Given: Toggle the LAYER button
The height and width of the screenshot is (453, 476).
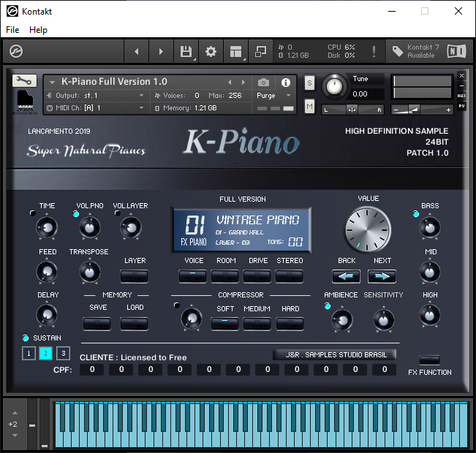Looking at the screenshot, I should 135,276.
